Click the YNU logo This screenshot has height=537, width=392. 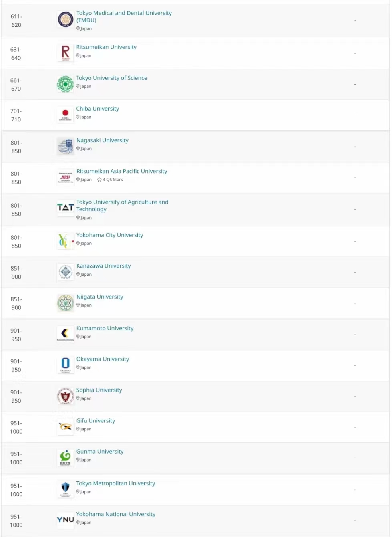(x=65, y=520)
